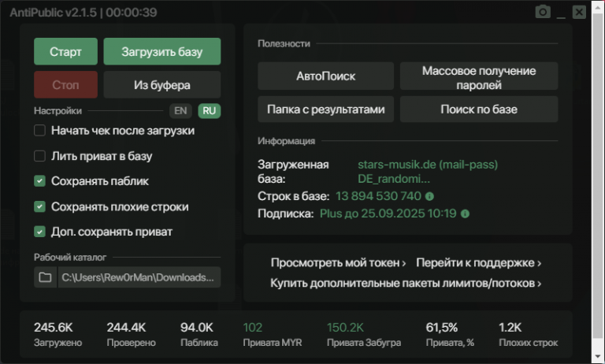
Task: Enable 'Лить приват в базу' checkbox
Action: (x=39, y=156)
